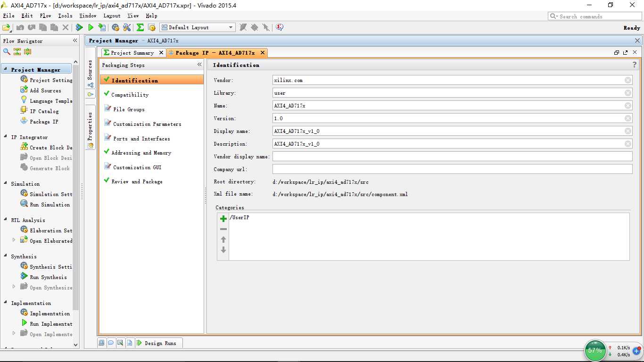Collapse the IP Integrator section triangle
644x362 pixels.
click(x=5, y=137)
